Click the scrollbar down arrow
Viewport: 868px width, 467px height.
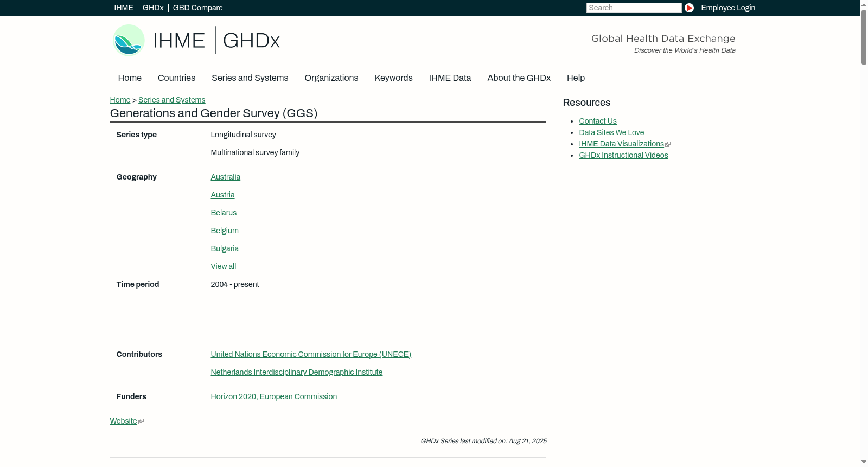pos(864,462)
